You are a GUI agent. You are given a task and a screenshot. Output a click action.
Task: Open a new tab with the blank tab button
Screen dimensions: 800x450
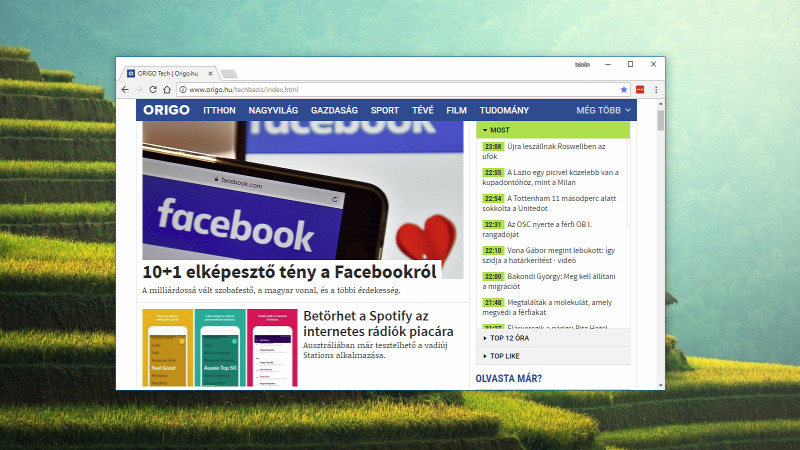pos(229,74)
